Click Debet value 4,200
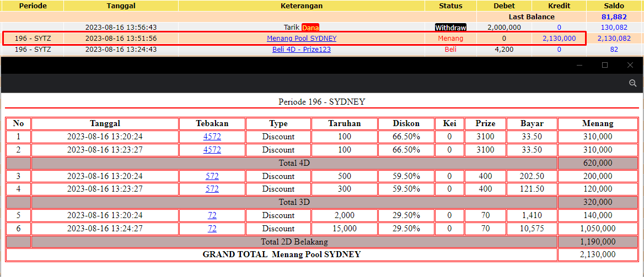This screenshot has height=277, width=644. 504,50
